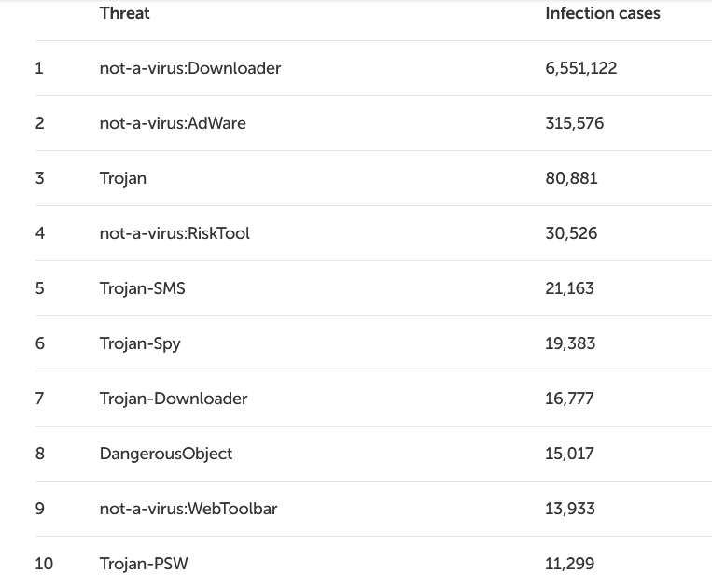This screenshot has height=588, width=712.
Task: Click the Infection cases column header
Action: (602, 13)
